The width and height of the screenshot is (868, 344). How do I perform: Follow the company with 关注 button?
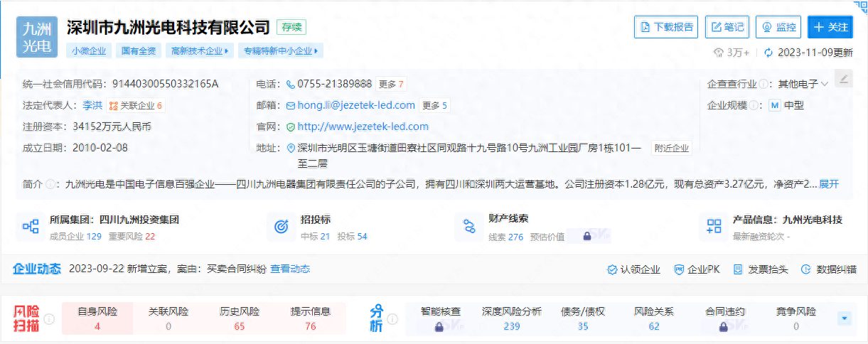pyautogui.click(x=830, y=27)
